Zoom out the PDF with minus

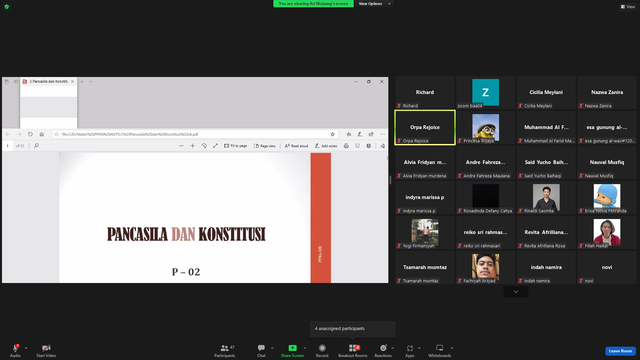tap(181, 146)
